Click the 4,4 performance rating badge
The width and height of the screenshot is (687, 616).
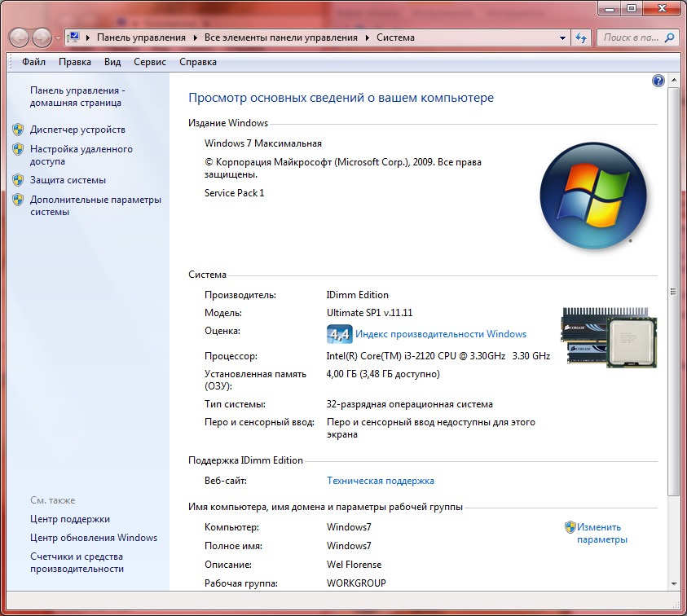pyautogui.click(x=339, y=334)
